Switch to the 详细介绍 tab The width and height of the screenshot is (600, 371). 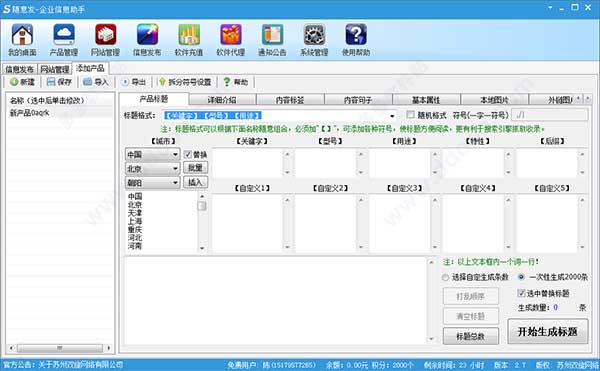(x=222, y=100)
